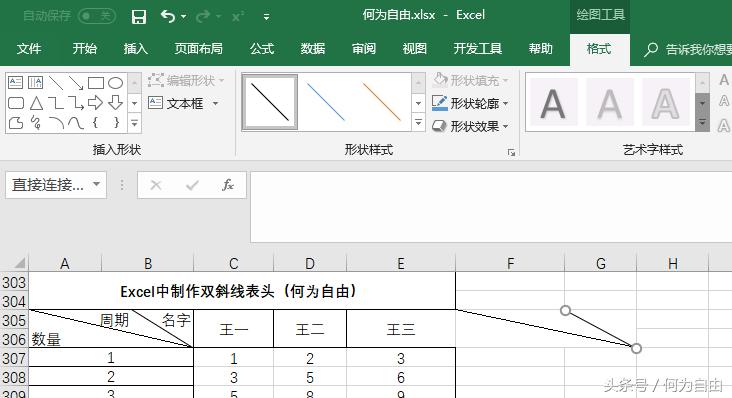Choose the blue line shape style

[x=326, y=102]
